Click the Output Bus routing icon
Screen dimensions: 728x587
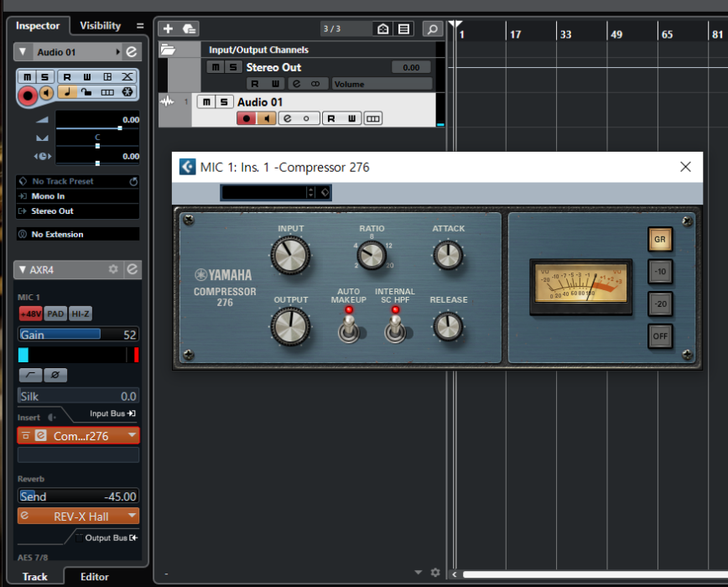(x=133, y=538)
